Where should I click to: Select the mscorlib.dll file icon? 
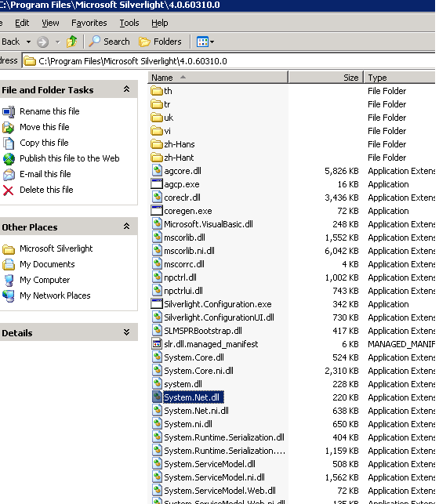coord(157,237)
